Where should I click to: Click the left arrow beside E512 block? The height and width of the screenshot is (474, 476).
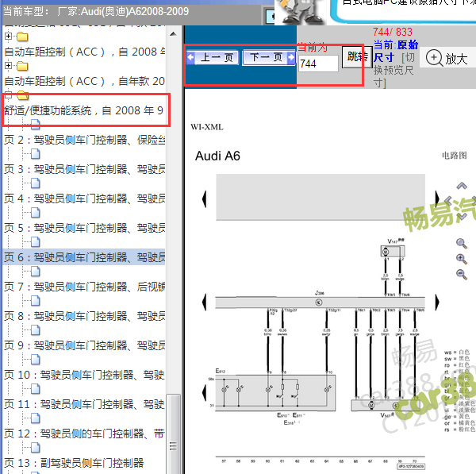click(205, 392)
